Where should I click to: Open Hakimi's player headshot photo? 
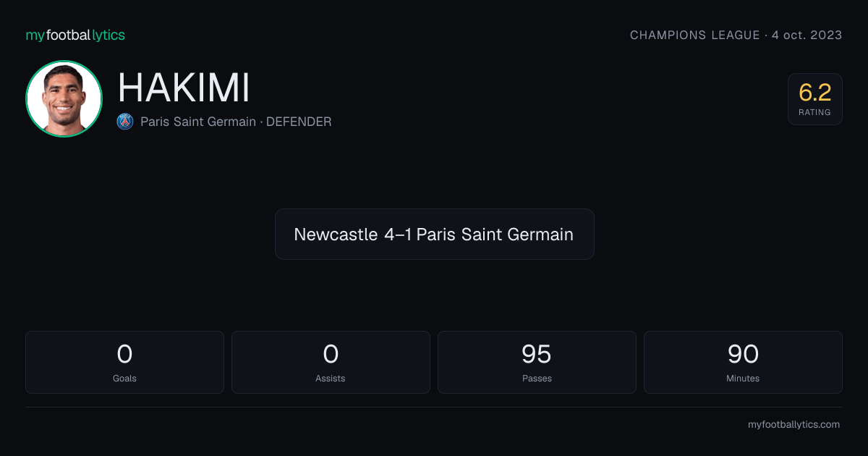pos(64,98)
